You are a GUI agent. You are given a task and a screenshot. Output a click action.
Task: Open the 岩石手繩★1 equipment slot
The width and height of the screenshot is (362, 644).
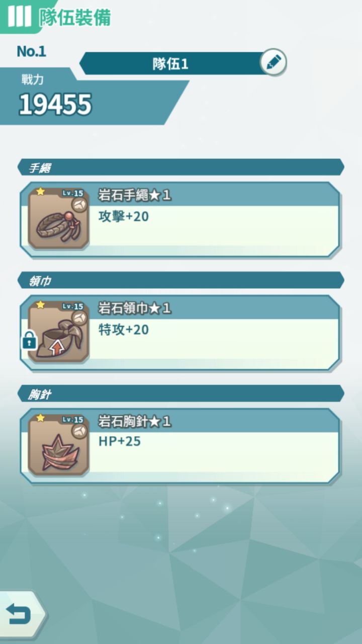180,219
